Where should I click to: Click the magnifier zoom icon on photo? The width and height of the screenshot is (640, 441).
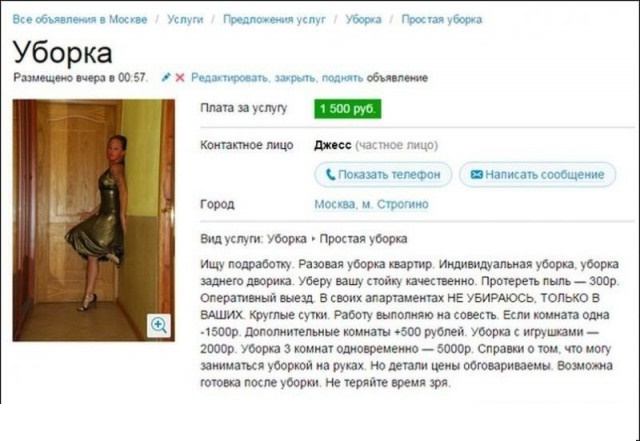pos(159,325)
